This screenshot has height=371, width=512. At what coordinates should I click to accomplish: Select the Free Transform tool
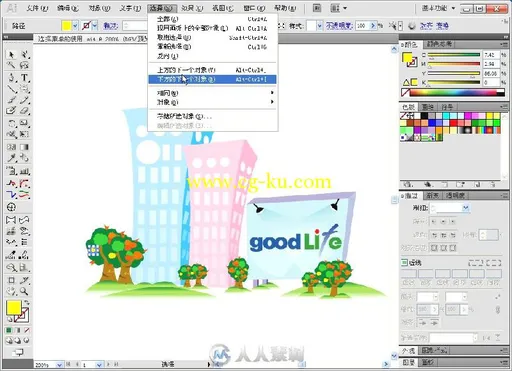point(24,134)
